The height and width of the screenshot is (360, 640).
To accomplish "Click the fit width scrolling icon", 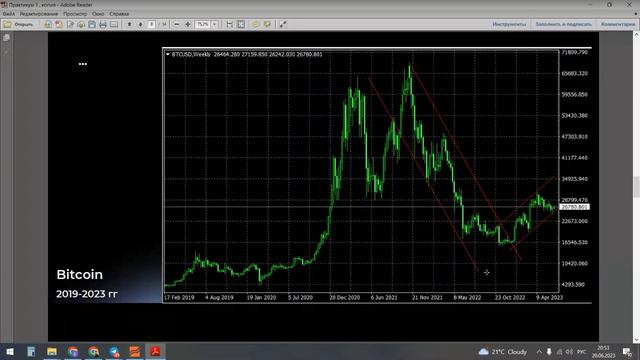I will coord(230,24).
